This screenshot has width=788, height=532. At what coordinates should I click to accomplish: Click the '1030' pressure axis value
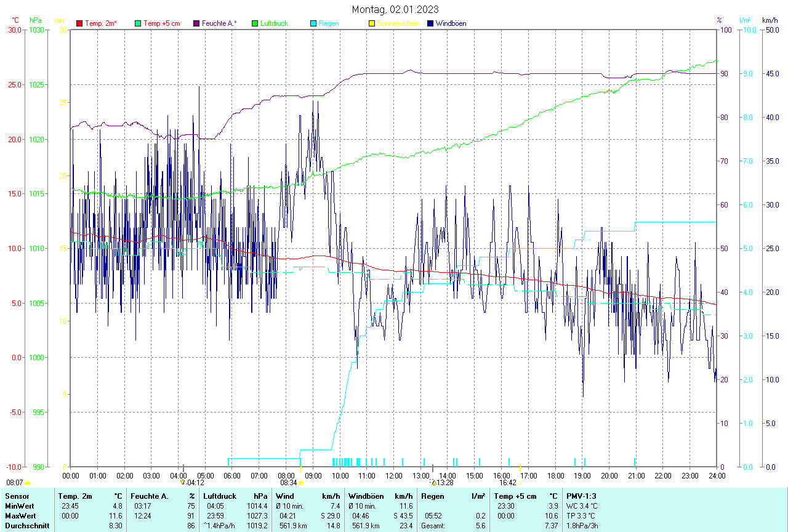pos(37,30)
